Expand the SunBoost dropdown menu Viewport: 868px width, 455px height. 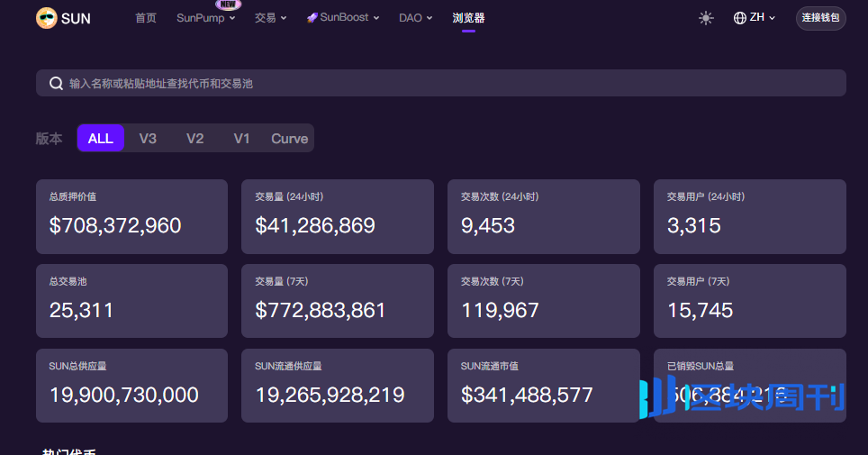coord(343,18)
